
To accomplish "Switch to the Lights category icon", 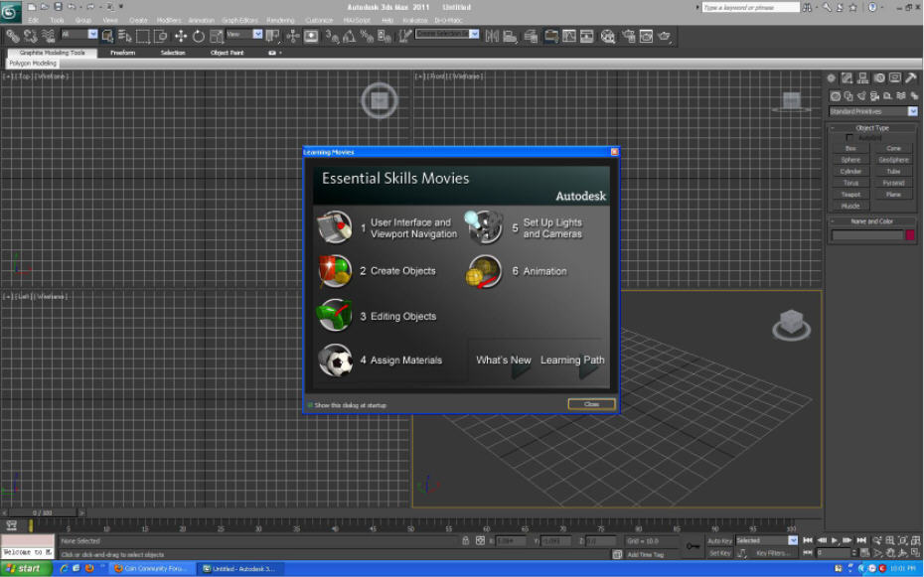I will (861, 95).
